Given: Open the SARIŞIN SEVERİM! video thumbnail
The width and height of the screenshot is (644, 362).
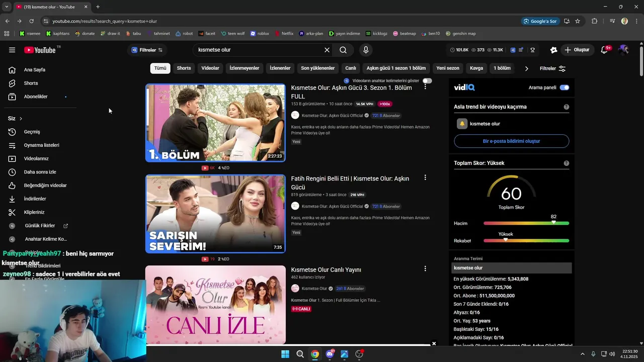Looking at the screenshot, I should pos(215,214).
